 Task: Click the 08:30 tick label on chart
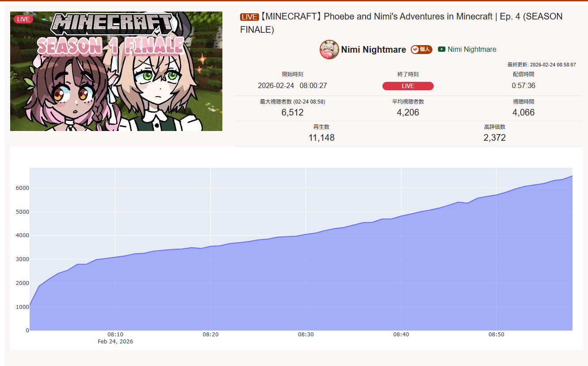pos(306,335)
